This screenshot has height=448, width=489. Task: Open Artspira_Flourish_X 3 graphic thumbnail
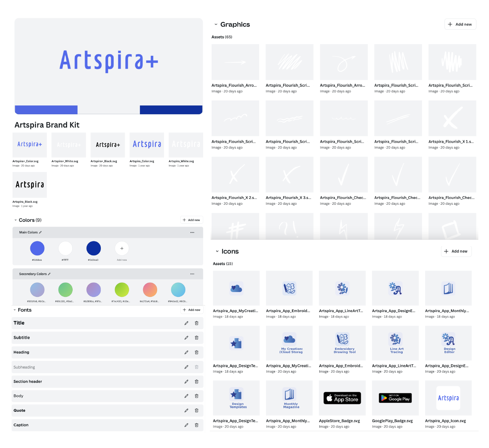290,175
